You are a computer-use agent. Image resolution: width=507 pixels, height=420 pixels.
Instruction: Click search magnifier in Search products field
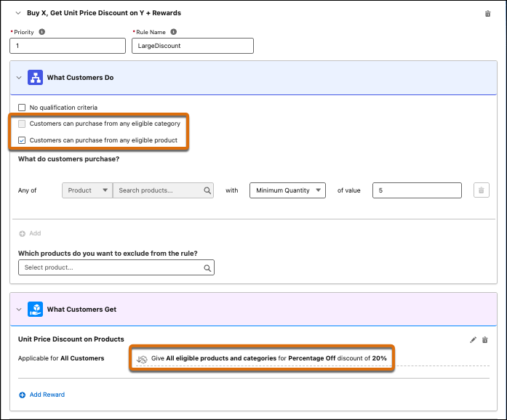[x=207, y=190]
